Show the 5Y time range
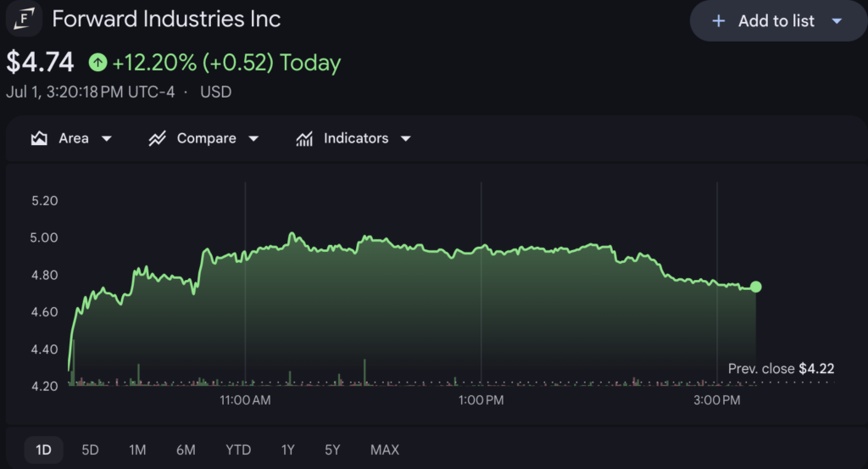The image size is (868, 469). tap(332, 449)
